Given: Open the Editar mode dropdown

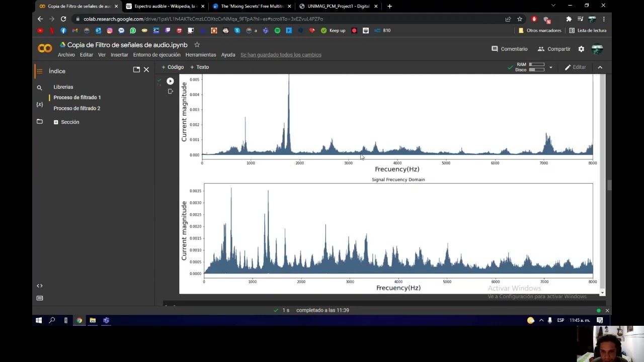Looking at the screenshot, I should [x=576, y=67].
